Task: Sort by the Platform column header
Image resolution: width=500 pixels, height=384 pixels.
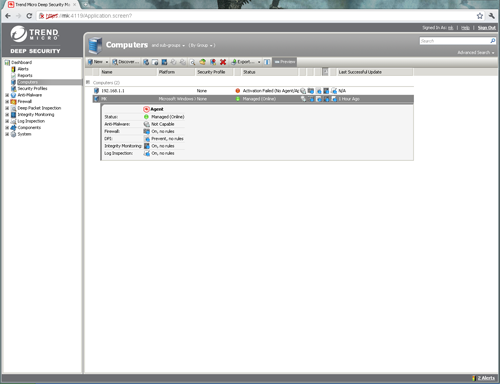Action: 176,72
